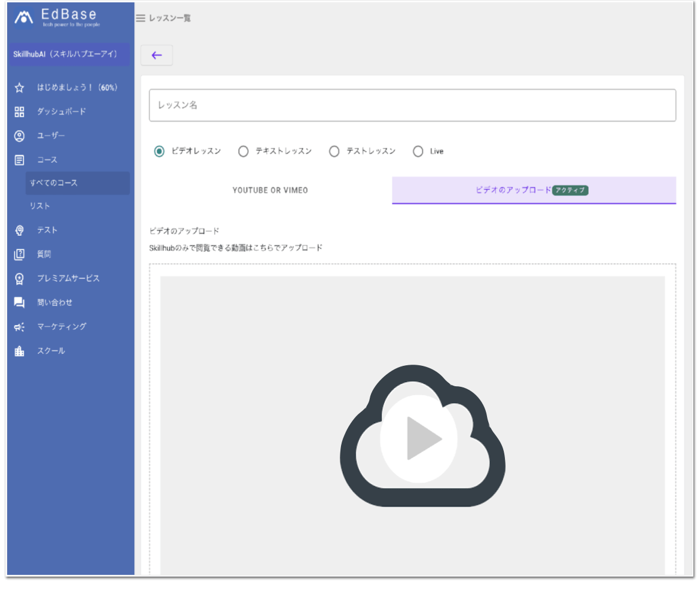Click the 質問 question card icon

coord(19,254)
